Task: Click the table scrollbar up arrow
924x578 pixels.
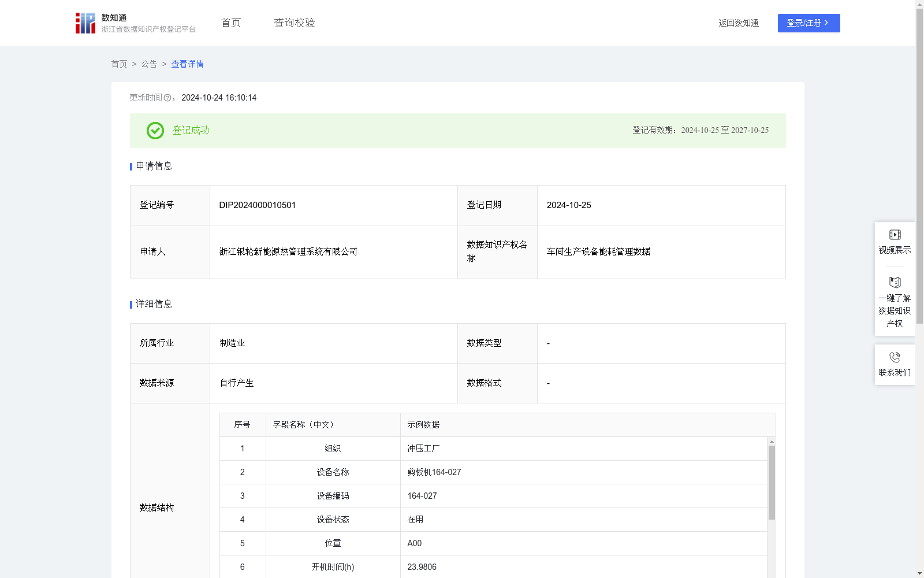Action: tap(771, 441)
